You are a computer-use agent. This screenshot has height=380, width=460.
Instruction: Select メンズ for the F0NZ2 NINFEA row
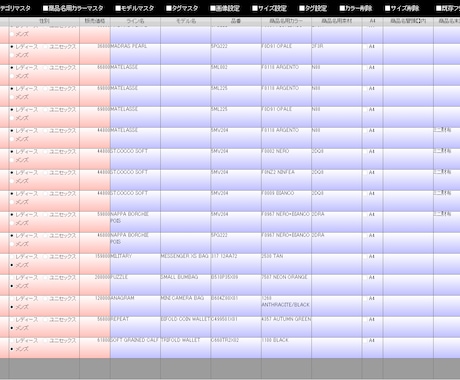tap(12, 181)
